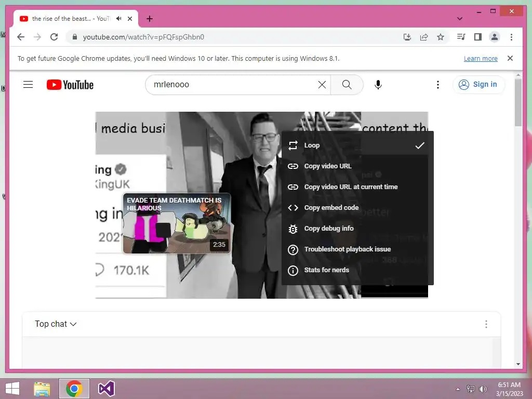Open the network tray icon
This screenshot has height=399, width=532.
(470, 389)
